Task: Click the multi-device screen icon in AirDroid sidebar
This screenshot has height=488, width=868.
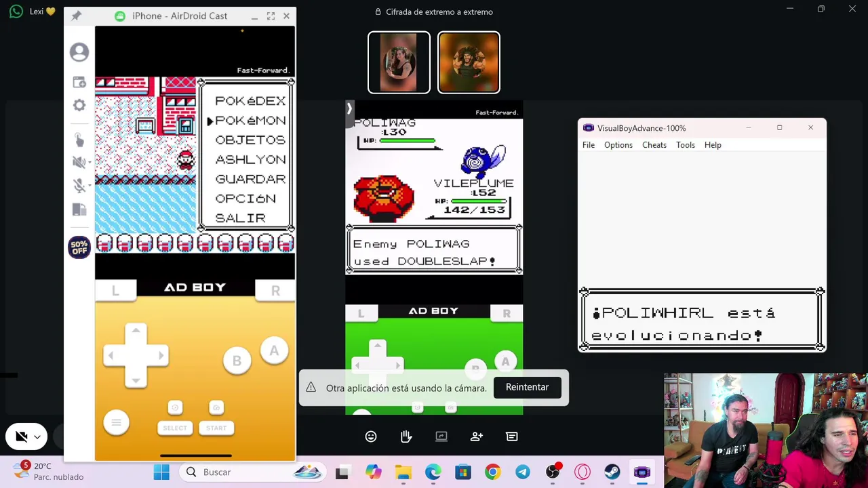Action: (79, 209)
